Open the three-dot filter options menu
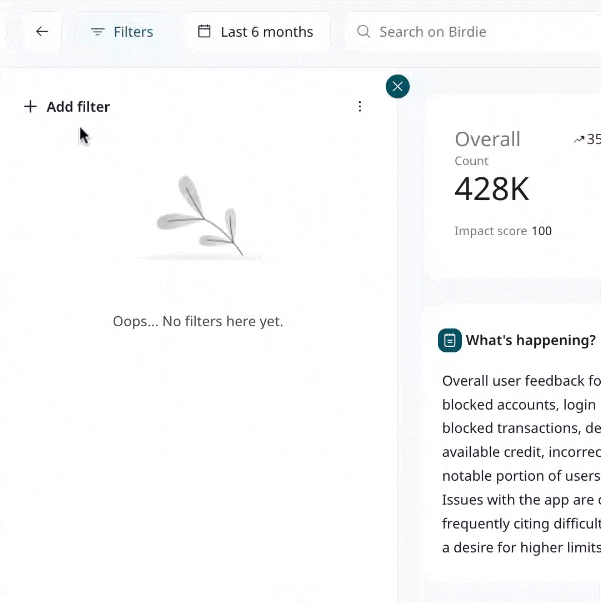Screen dimensions: 601x603 click(360, 107)
